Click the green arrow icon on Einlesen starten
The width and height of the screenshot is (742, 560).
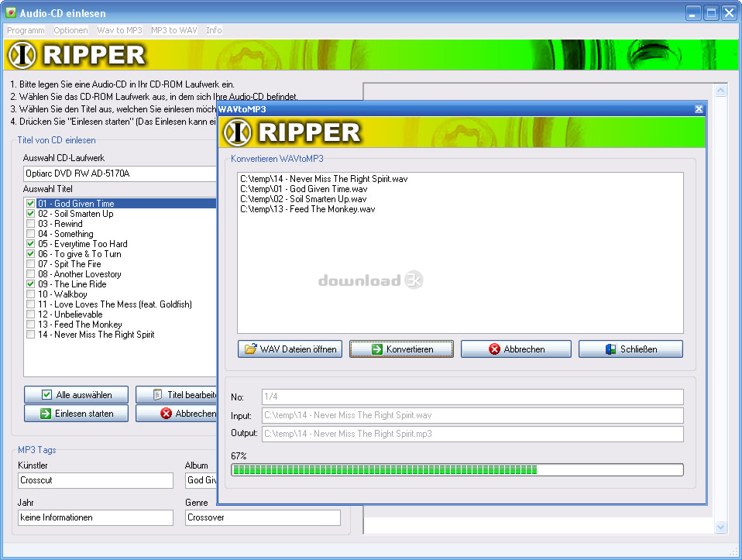(x=45, y=414)
